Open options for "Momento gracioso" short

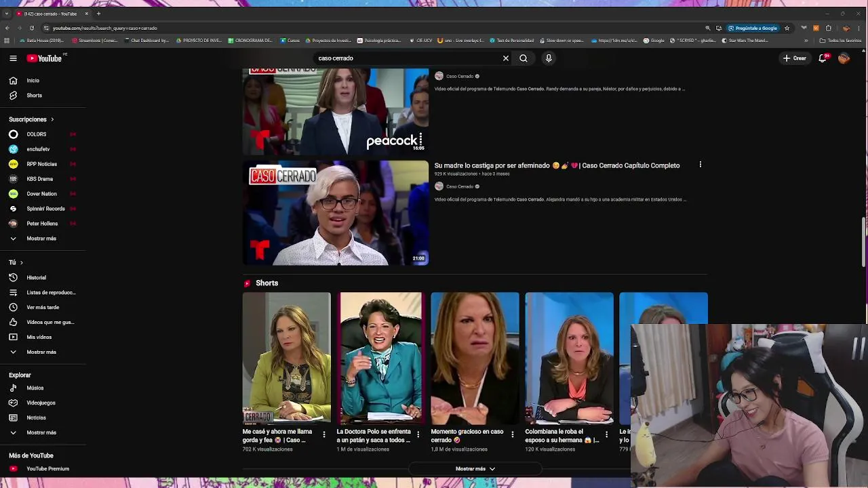point(513,434)
